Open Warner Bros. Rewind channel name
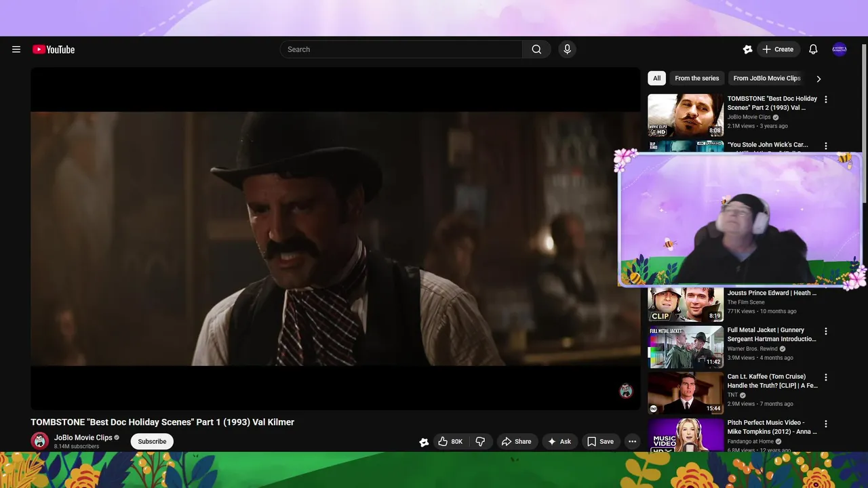 (753, 349)
